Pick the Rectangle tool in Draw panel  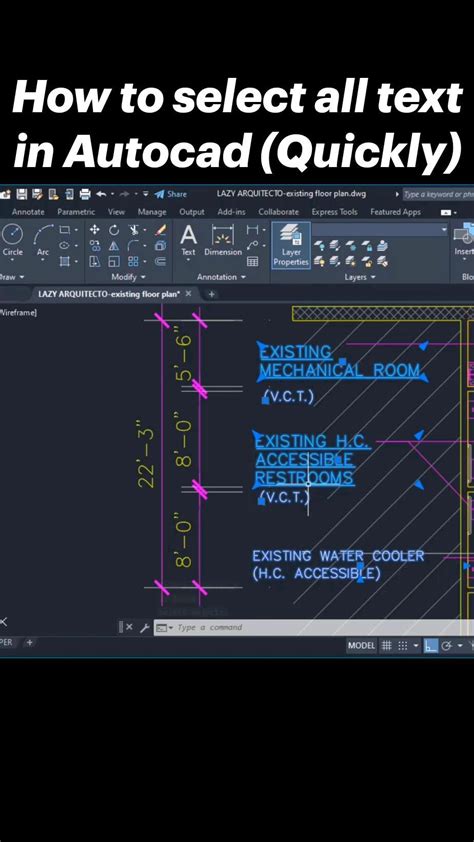(x=64, y=229)
